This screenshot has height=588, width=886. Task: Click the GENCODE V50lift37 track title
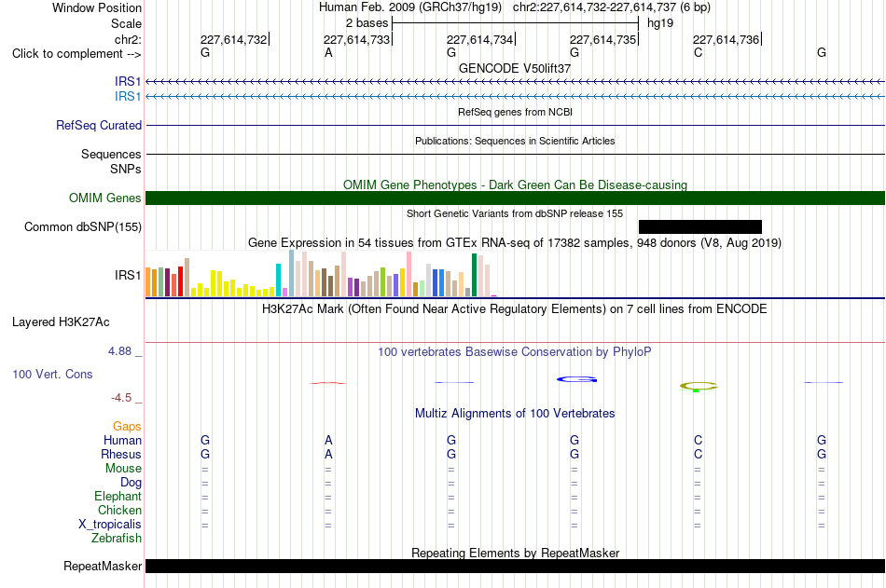coord(515,68)
